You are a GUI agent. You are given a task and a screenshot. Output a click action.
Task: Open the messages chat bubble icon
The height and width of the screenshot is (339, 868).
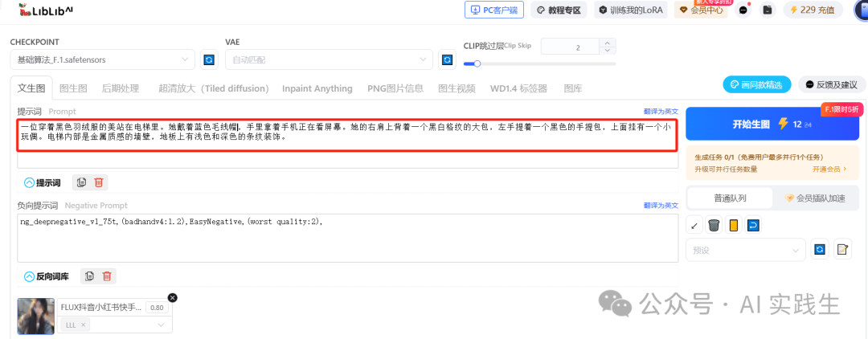743,10
